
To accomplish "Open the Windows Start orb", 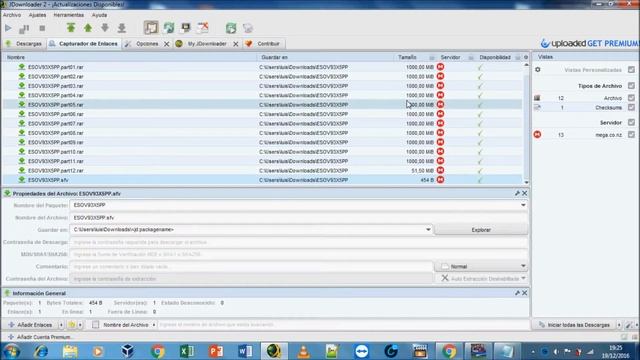I will tap(11, 351).
